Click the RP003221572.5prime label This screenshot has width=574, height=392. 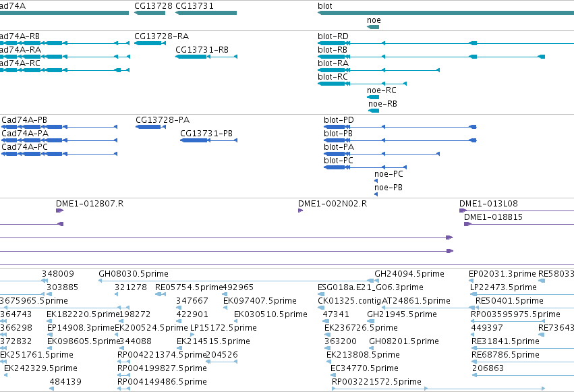pos(376,382)
